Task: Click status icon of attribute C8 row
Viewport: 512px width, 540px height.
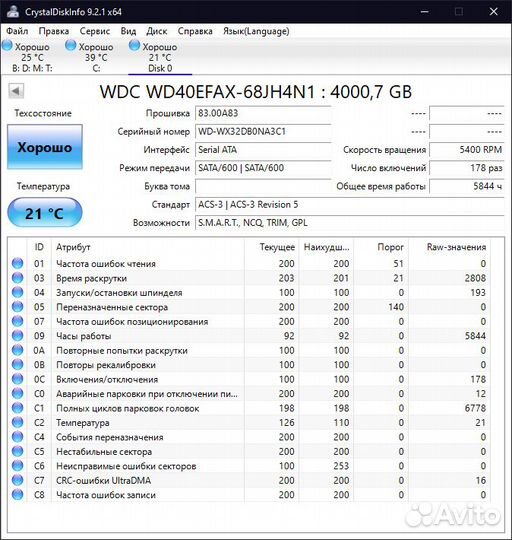Action: pyautogui.click(x=18, y=495)
